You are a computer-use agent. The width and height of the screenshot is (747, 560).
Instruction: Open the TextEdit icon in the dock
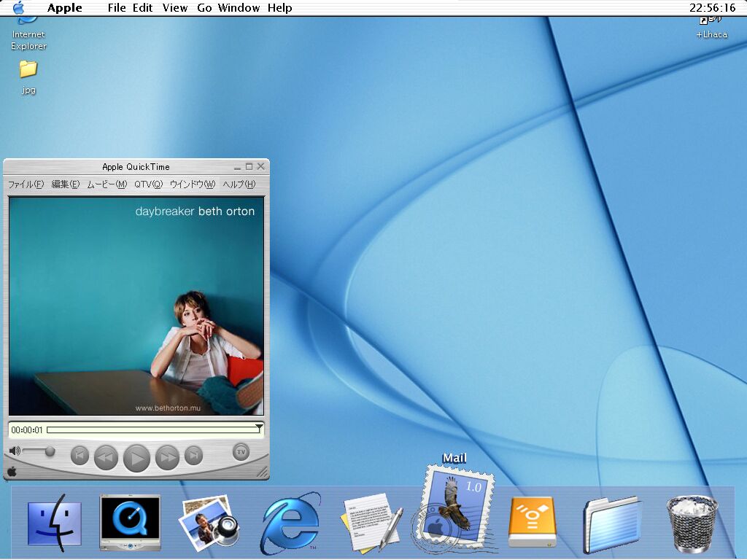point(371,523)
